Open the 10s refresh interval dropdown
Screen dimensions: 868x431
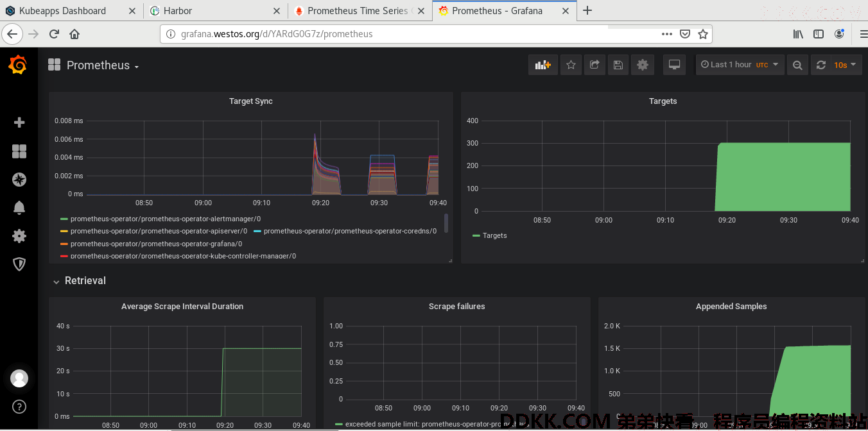845,65
